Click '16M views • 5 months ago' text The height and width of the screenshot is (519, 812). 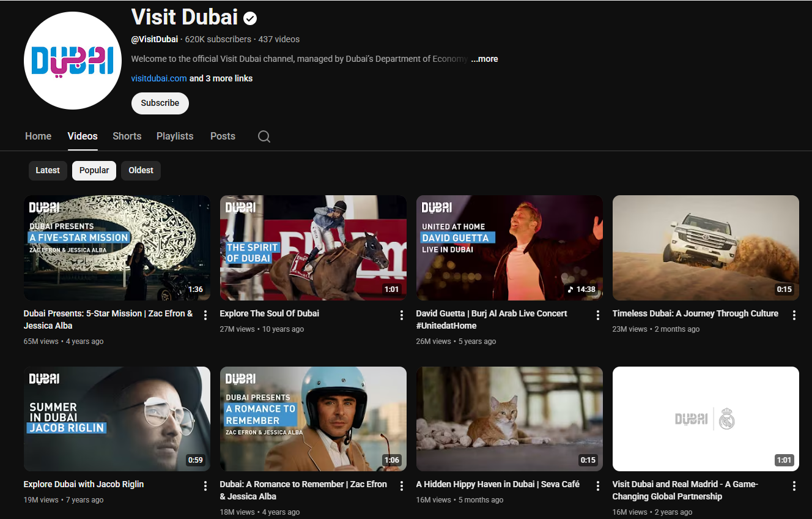[460, 500]
